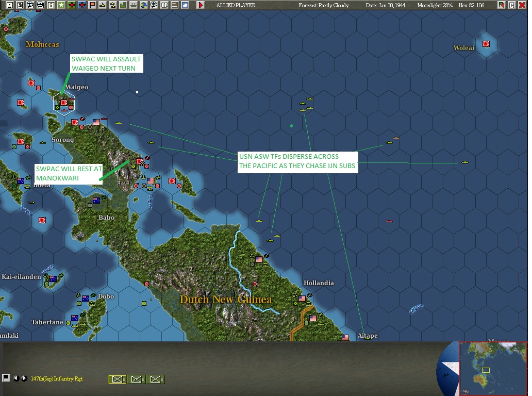The height and width of the screenshot is (396, 532).
Task: Select the Australian flag at Taberfane
Action: [75, 318]
